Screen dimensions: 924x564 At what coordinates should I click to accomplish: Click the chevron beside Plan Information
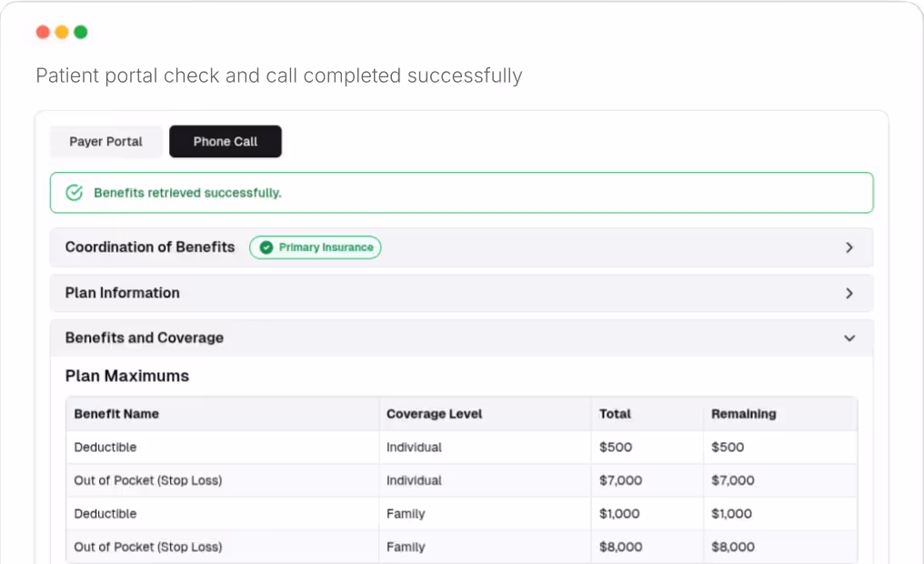tap(849, 293)
